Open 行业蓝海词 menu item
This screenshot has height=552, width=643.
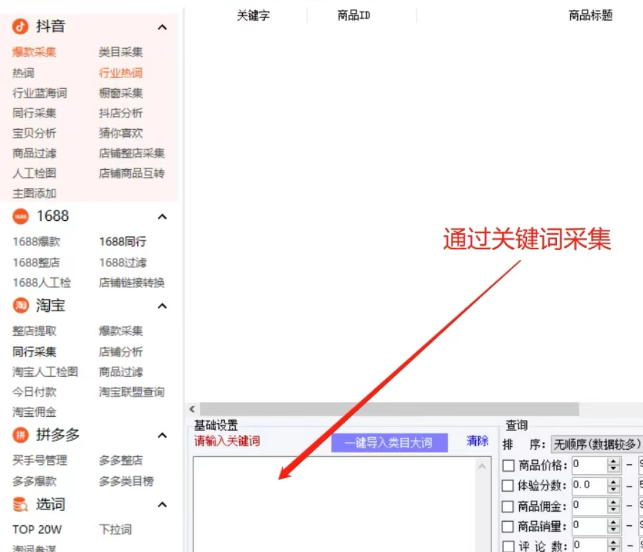[40, 93]
